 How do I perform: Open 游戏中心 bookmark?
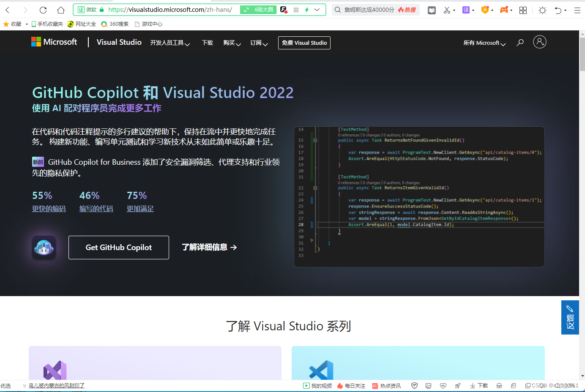[x=148, y=24]
